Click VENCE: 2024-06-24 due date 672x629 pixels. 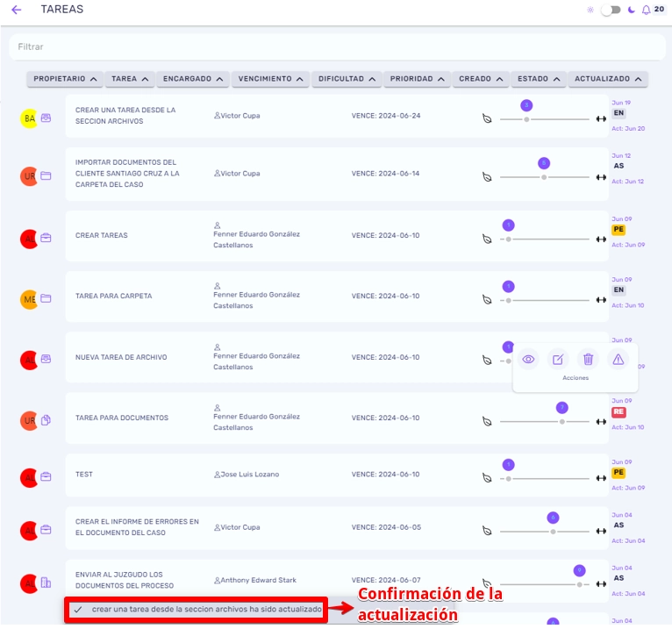pos(386,116)
